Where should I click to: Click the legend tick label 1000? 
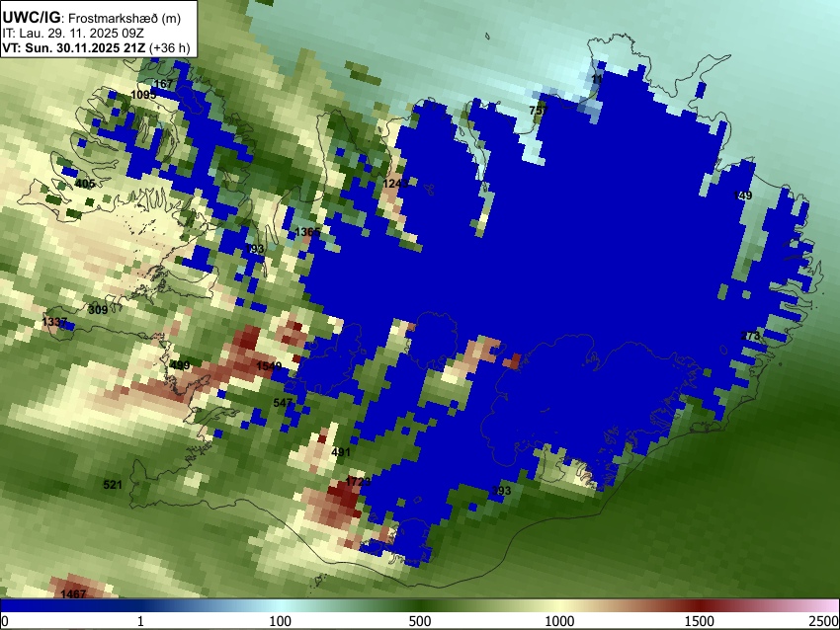click(x=559, y=621)
